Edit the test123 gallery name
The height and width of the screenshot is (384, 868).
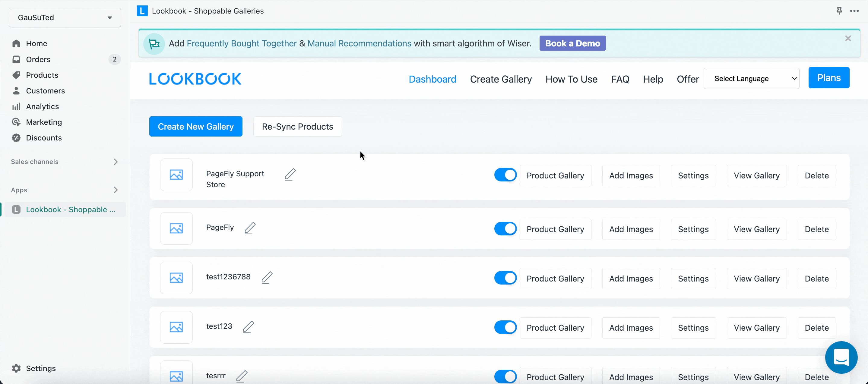tap(248, 327)
